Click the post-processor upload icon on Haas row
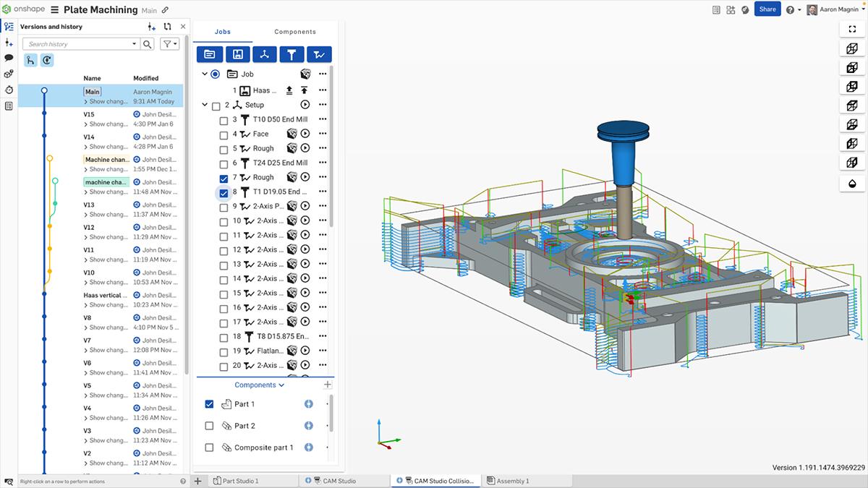The width and height of the screenshot is (868, 488). pos(289,89)
